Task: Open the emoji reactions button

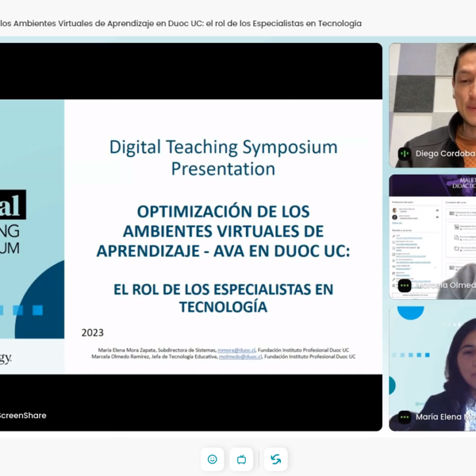Action: click(212, 459)
